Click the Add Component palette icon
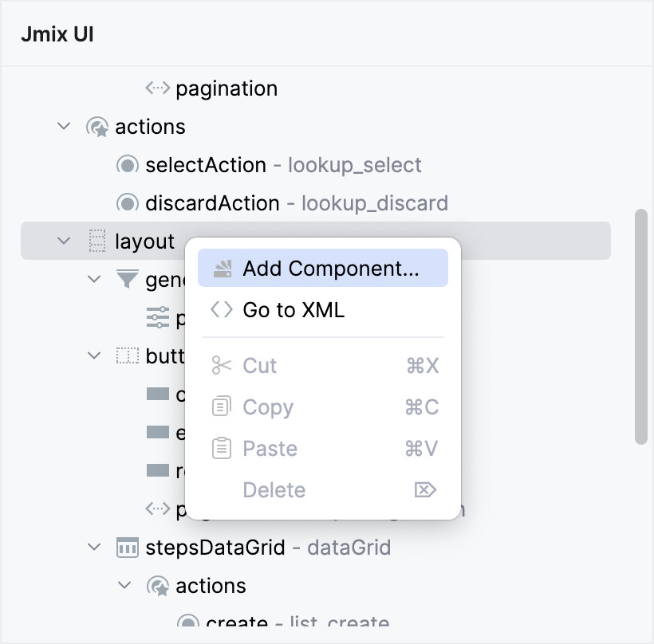The height and width of the screenshot is (644, 654). 221,268
